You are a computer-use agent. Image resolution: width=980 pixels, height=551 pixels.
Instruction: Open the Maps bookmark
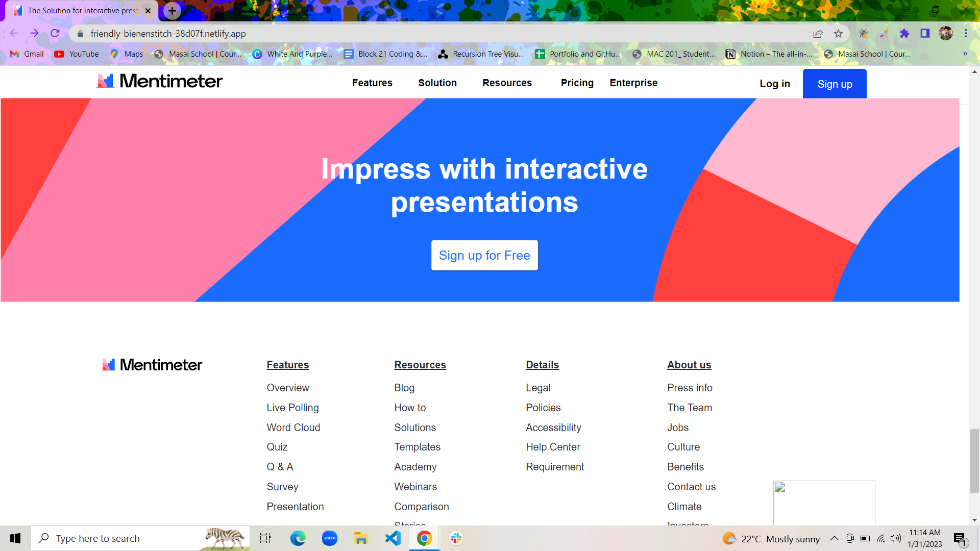(127, 54)
